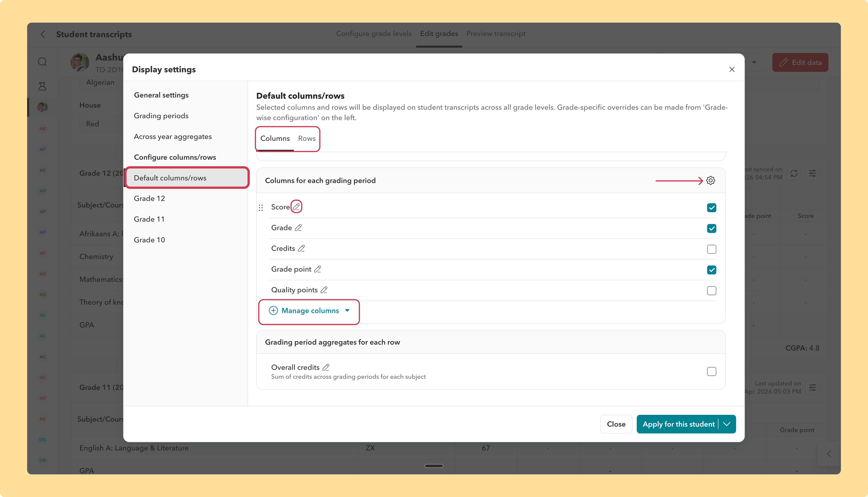
Task: Enable the Overall credits checkbox
Action: (711, 371)
